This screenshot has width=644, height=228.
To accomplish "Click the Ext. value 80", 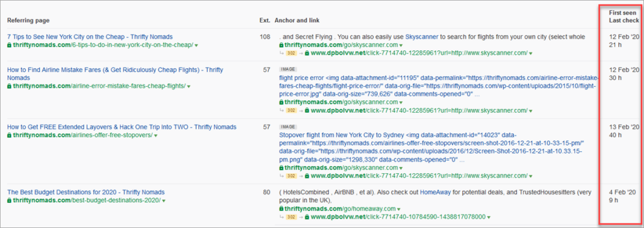I will pos(267,192).
